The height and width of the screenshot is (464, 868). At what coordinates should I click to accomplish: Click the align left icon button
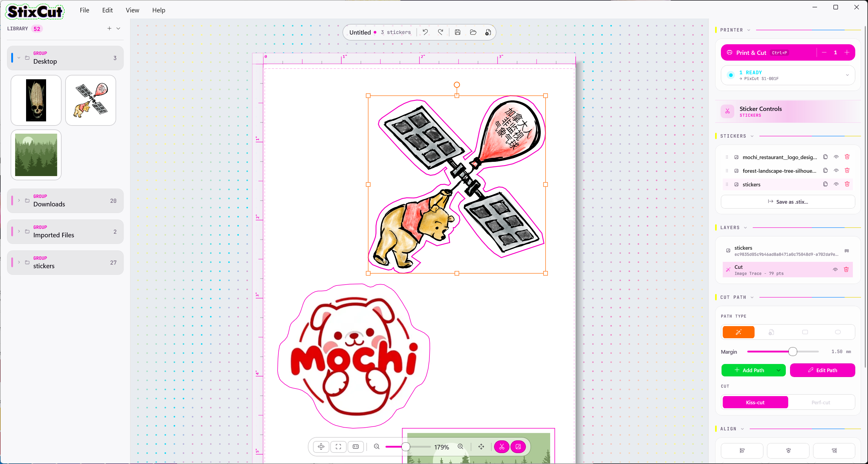[x=742, y=451]
